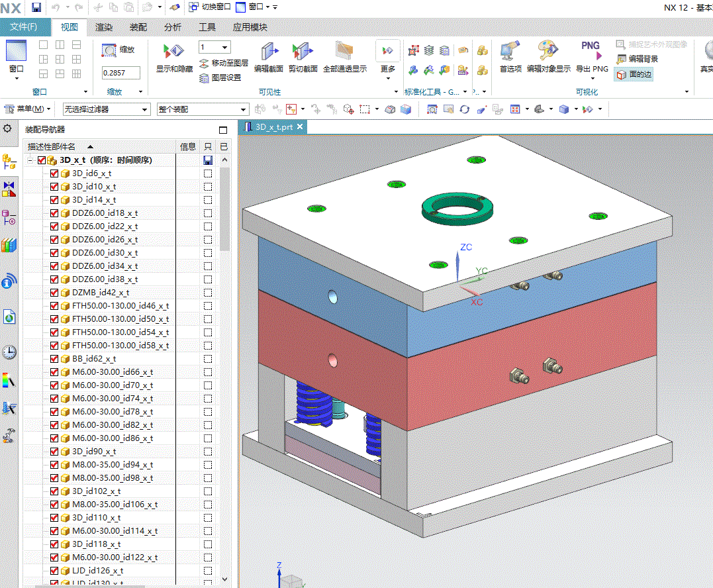Image resolution: width=713 pixels, height=588 pixels.
Task: Collapse the 3D_x_t assembly tree
Action: pos(30,160)
